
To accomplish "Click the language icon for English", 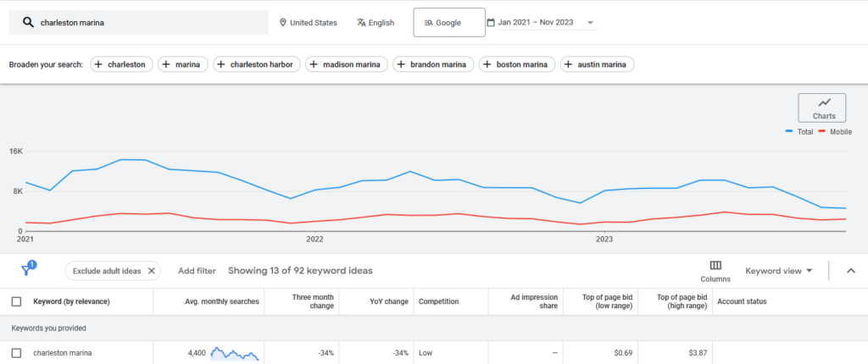I will click(361, 23).
